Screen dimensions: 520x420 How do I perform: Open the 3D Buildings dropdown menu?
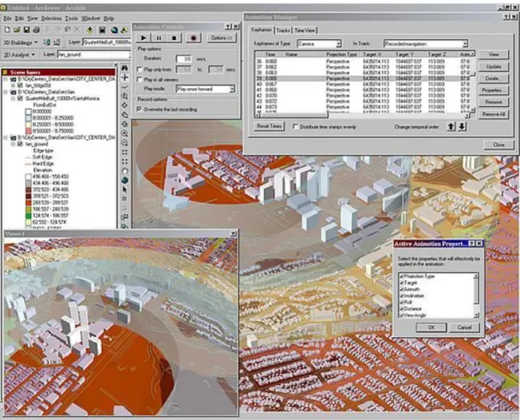tap(21, 43)
